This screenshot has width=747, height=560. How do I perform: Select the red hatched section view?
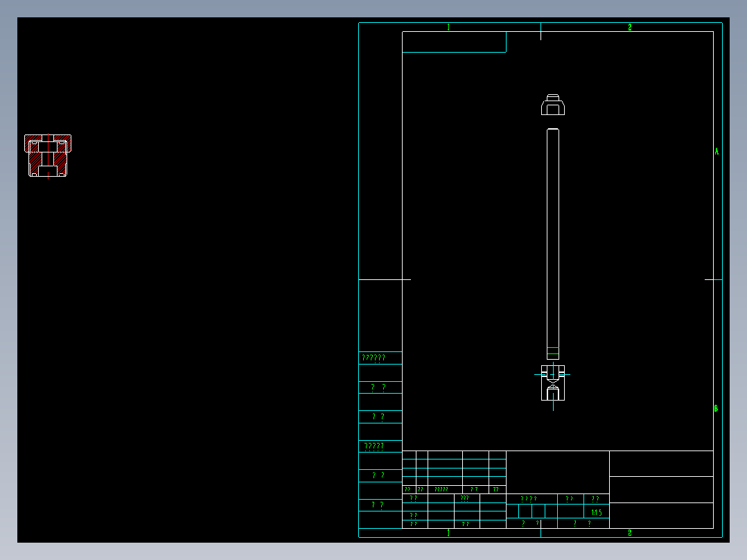point(48,156)
